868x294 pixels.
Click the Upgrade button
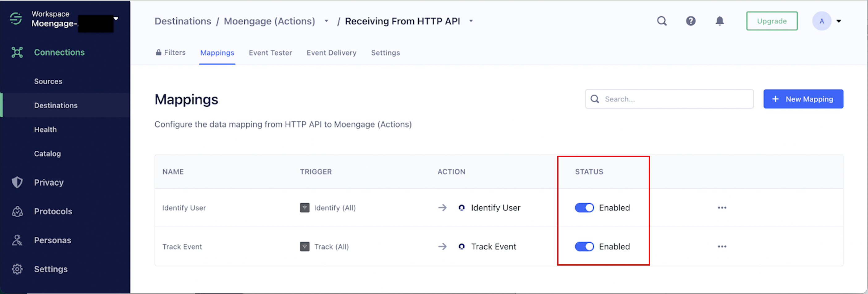(x=772, y=21)
